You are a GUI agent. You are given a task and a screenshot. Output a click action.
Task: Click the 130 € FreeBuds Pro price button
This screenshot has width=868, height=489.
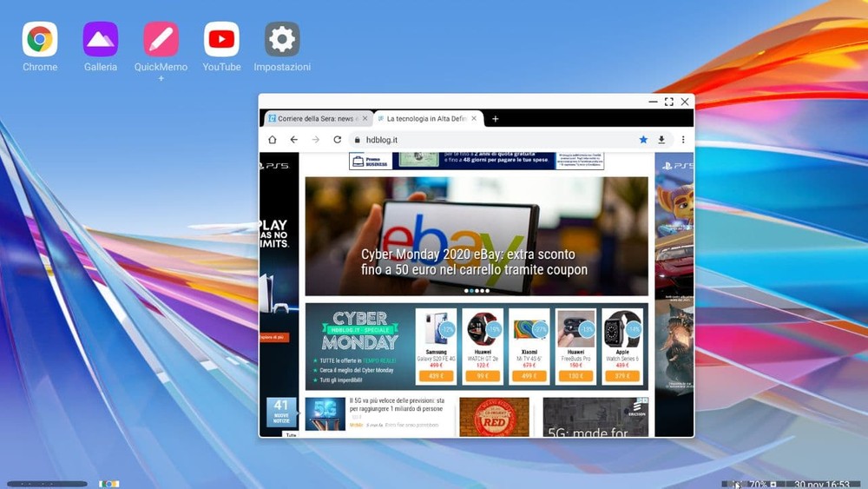pos(575,376)
